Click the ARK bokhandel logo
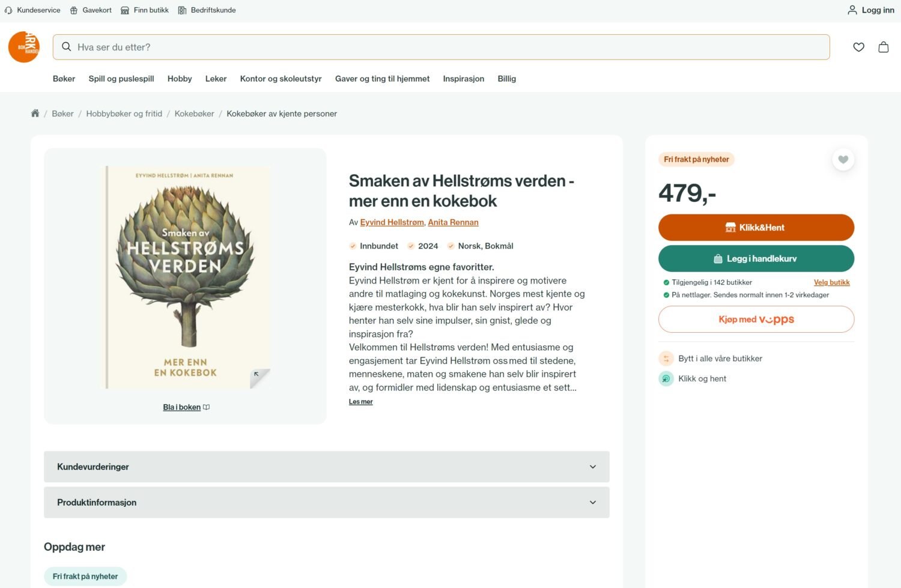The height and width of the screenshot is (588, 901). [x=24, y=47]
